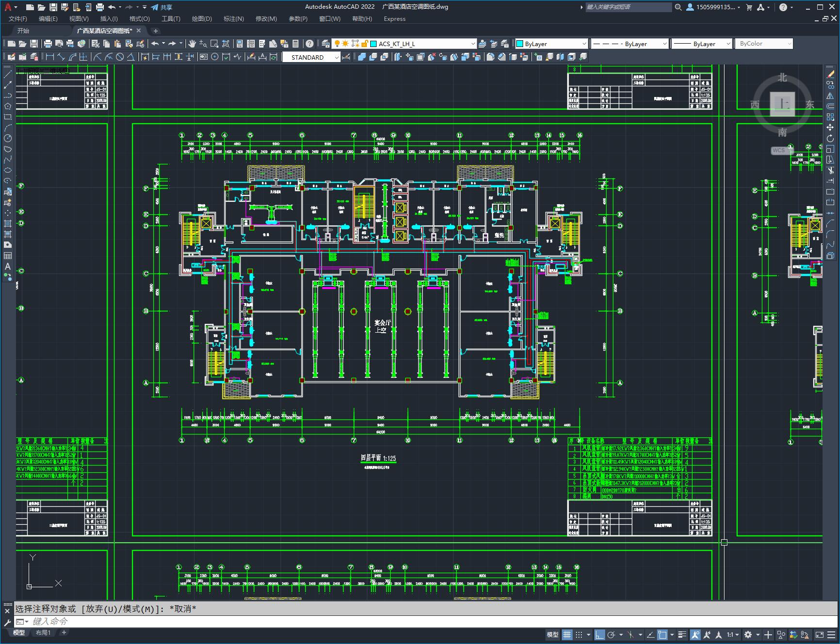Viewport: 840px width, 644px height.
Task: Select the Diameter dimension tool
Action: [119, 57]
